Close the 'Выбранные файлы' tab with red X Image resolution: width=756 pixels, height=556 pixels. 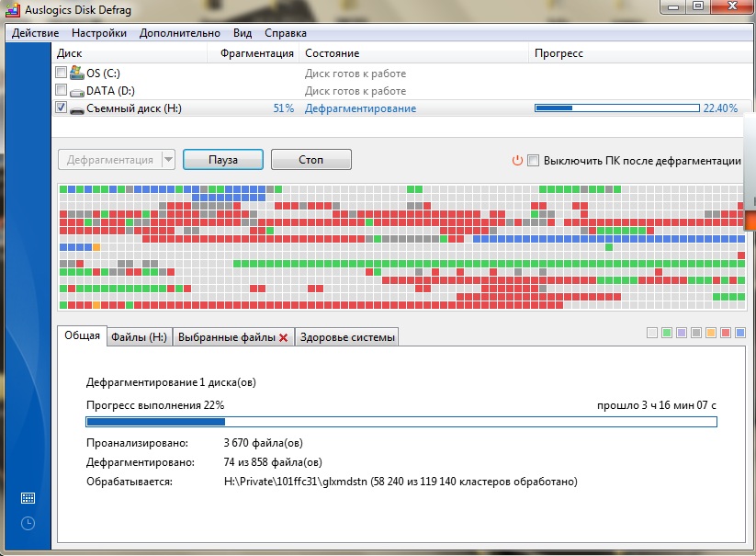point(284,337)
